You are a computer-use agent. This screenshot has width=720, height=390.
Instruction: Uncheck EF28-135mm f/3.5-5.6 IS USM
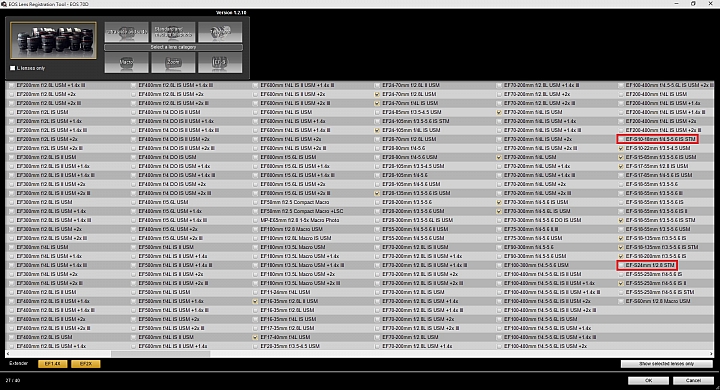377,193
